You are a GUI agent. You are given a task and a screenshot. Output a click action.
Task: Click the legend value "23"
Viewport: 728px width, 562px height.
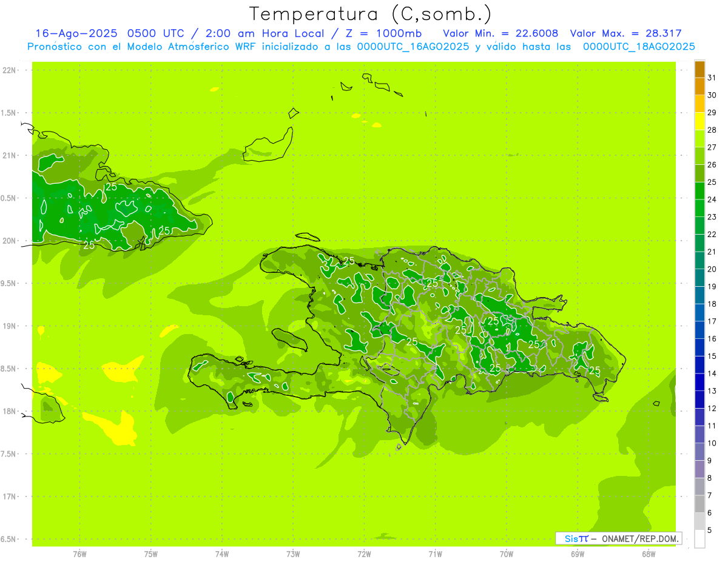pyautogui.click(x=712, y=217)
